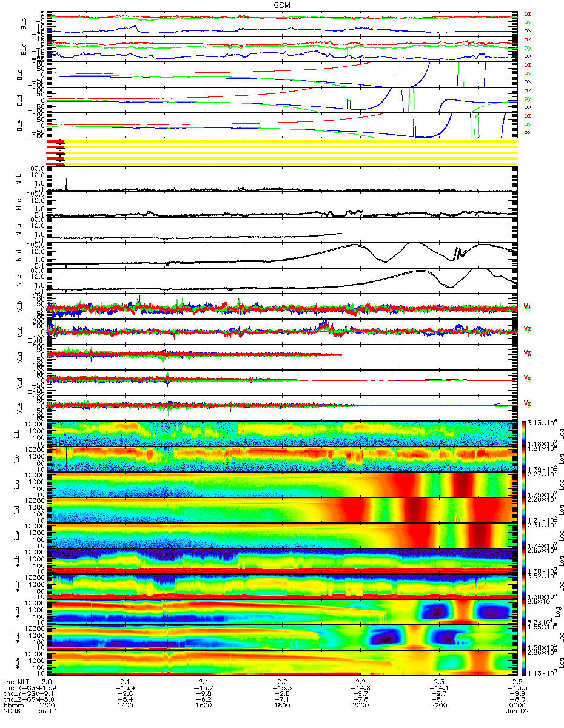The height and width of the screenshot is (728, 564).
Task: Click blue bx legend of B_b panel
Action: [x=528, y=30]
